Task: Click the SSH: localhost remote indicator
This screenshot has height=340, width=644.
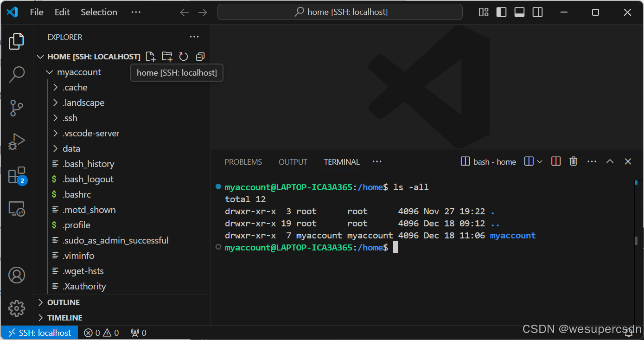Action: [40, 333]
